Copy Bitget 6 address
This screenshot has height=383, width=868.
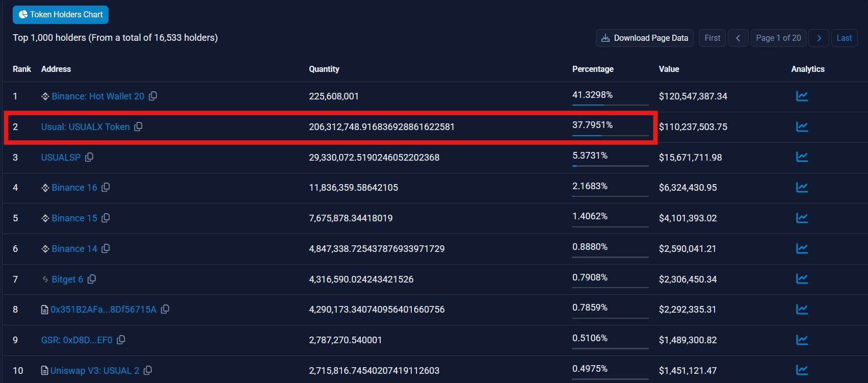tap(92, 279)
